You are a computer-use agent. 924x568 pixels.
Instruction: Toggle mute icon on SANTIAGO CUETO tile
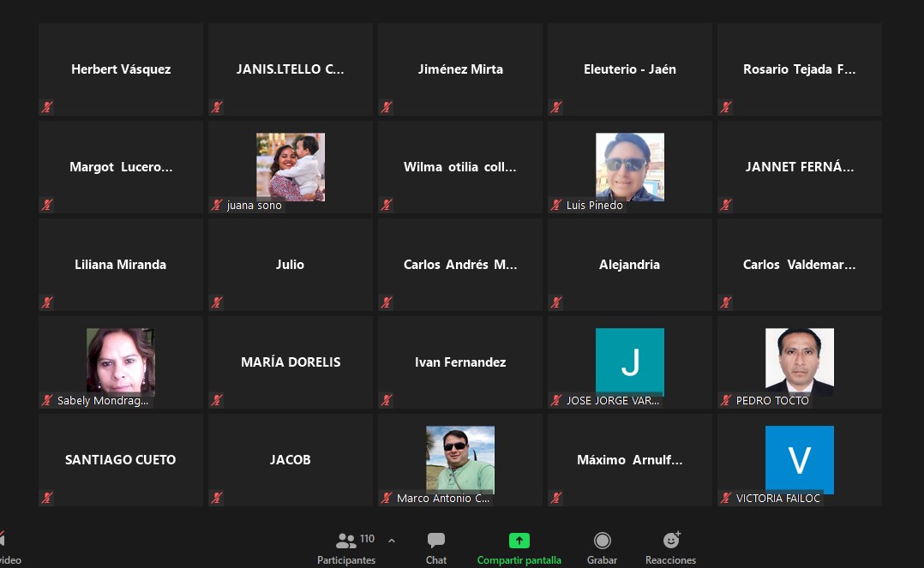(x=48, y=498)
